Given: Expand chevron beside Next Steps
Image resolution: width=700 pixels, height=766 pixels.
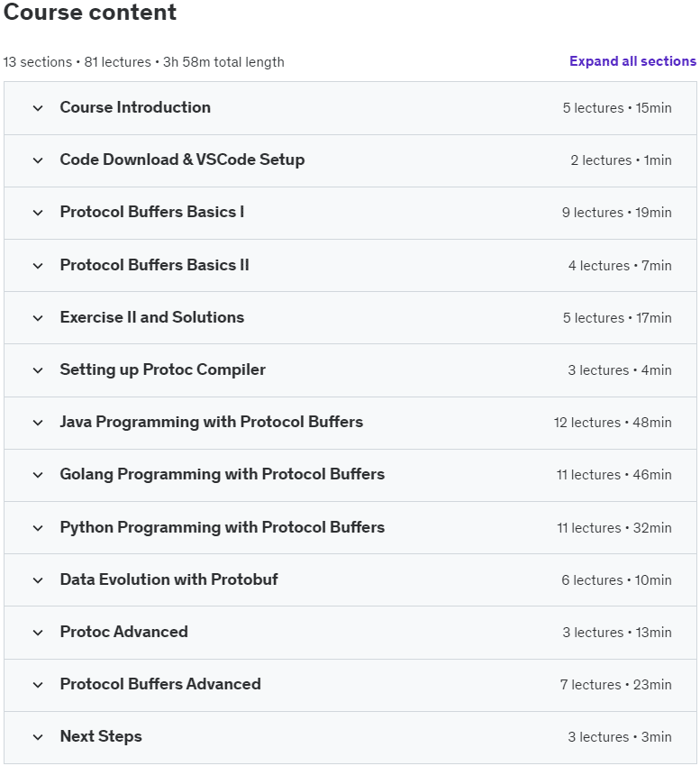Looking at the screenshot, I should pyautogui.click(x=38, y=737).
